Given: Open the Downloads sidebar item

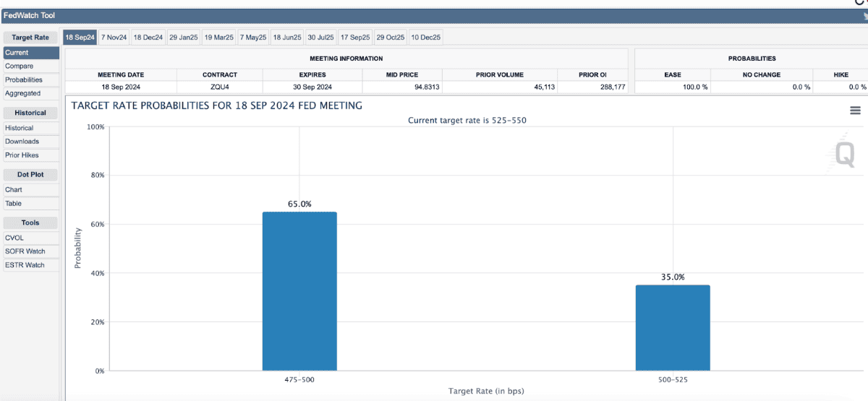Looking at the screenshot, I should point(22,142).
